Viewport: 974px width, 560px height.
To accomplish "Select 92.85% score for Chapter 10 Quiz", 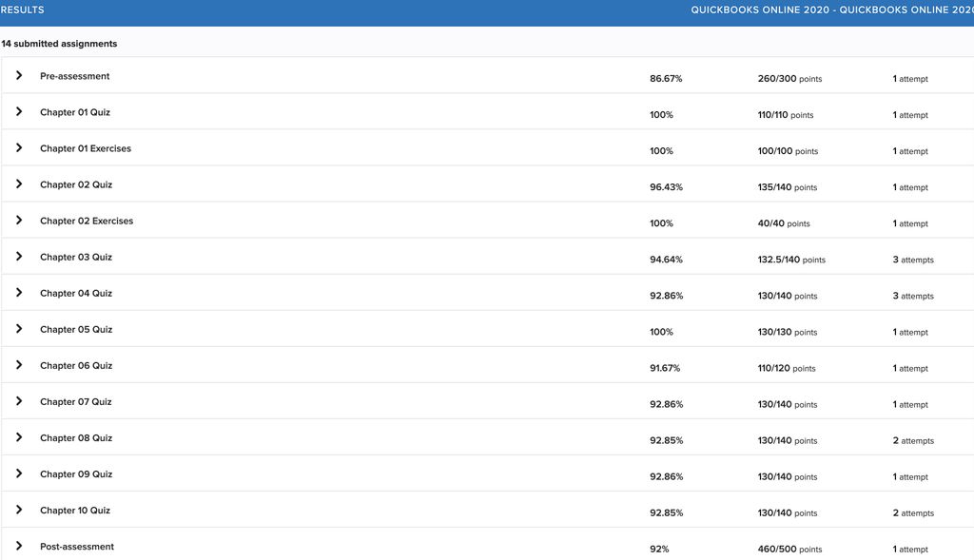I will tap(666, 512).
